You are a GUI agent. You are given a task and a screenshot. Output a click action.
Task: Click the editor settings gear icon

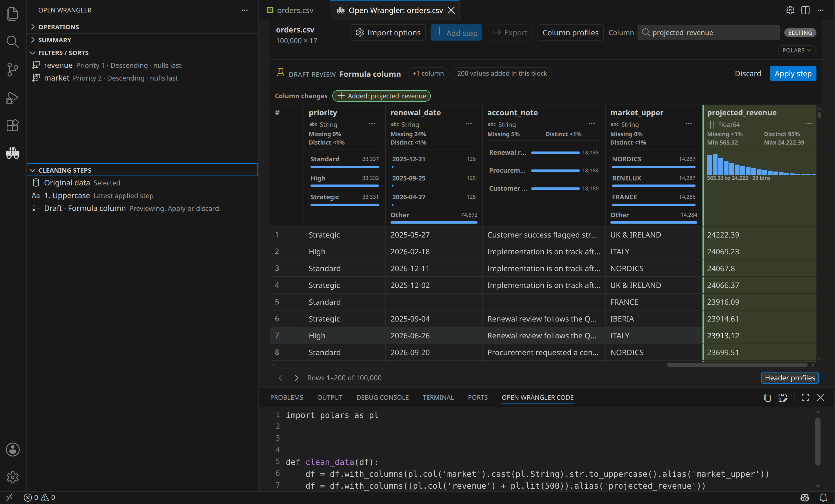(x=790, y=10)
